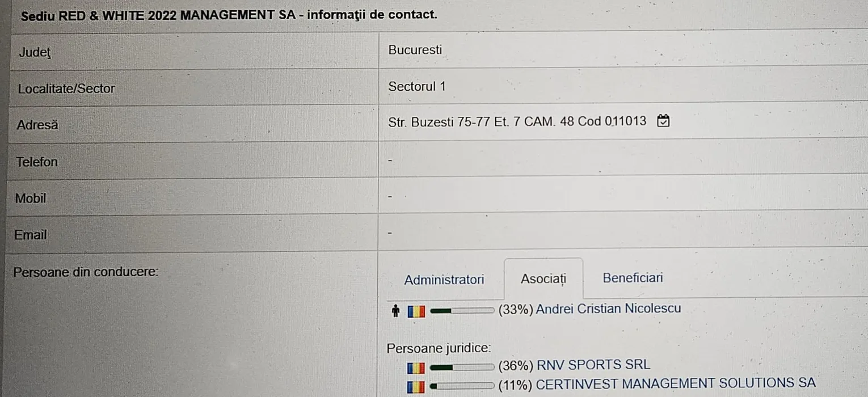Click the Romanian flag beside RNV SPORTS SRL
Viewport: 868px width, 397px height.
[x=416, y=368]
